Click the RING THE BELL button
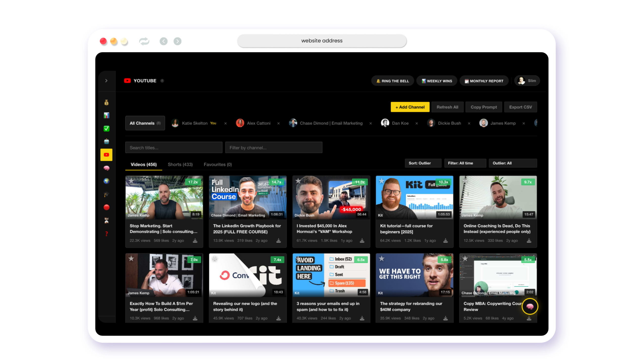 point(392,81)
